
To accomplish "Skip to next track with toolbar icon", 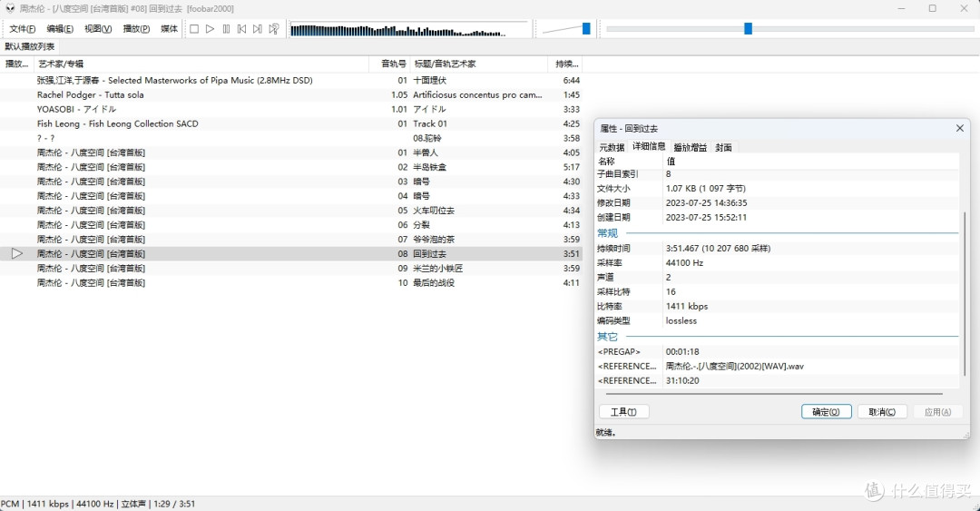I will click(258, 29).
